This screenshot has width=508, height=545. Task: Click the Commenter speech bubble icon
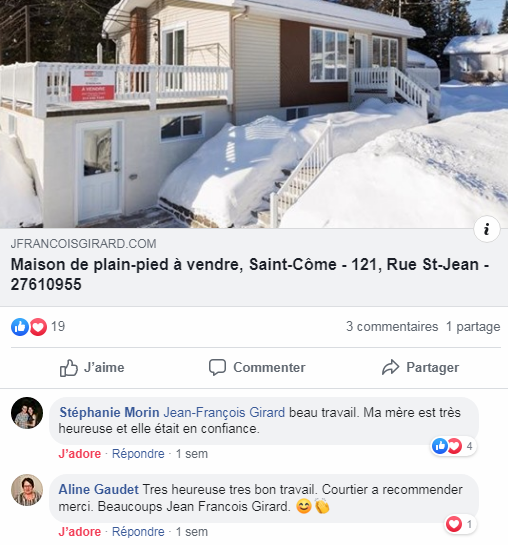tap(218, 368)
